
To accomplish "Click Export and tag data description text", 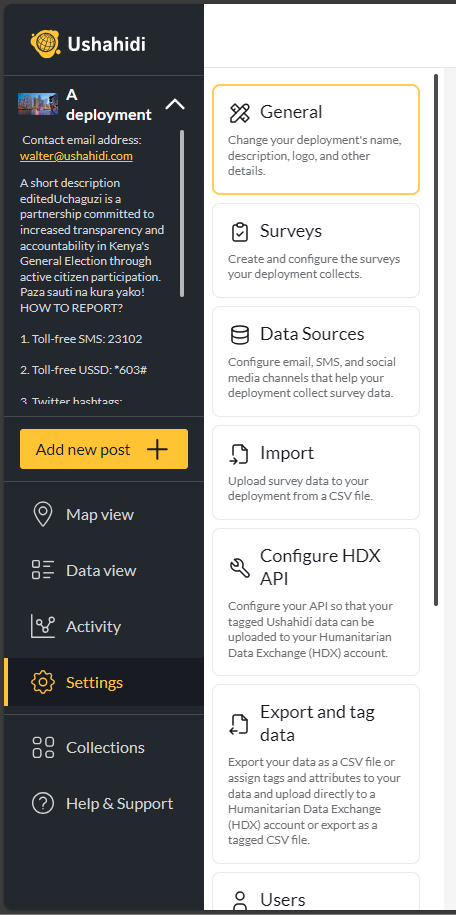I will 314,801.
